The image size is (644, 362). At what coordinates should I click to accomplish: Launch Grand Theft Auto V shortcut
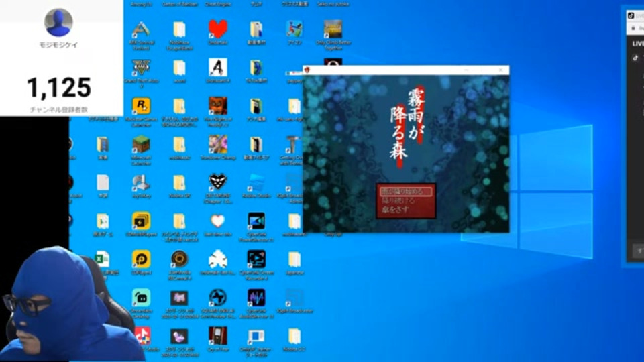tap(142, 68)
